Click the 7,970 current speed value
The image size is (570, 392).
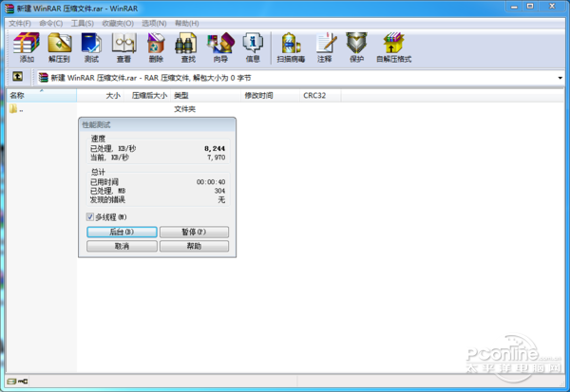[217, 158]
